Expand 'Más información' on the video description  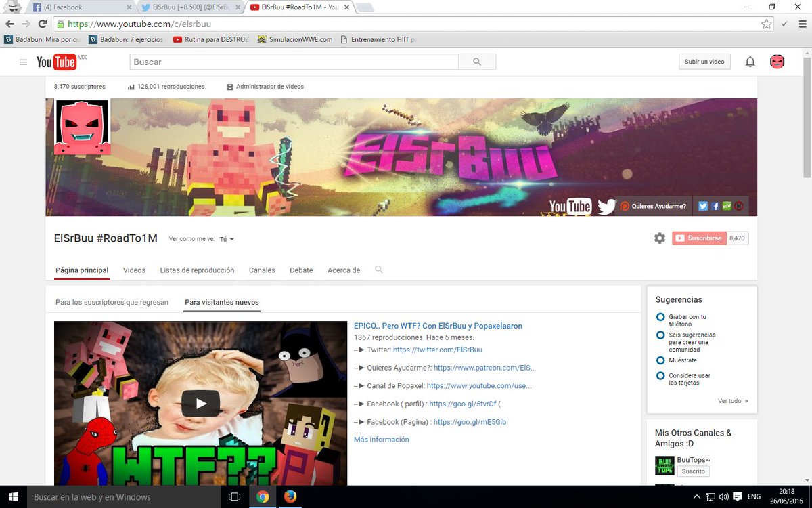(x=381, y=440)
